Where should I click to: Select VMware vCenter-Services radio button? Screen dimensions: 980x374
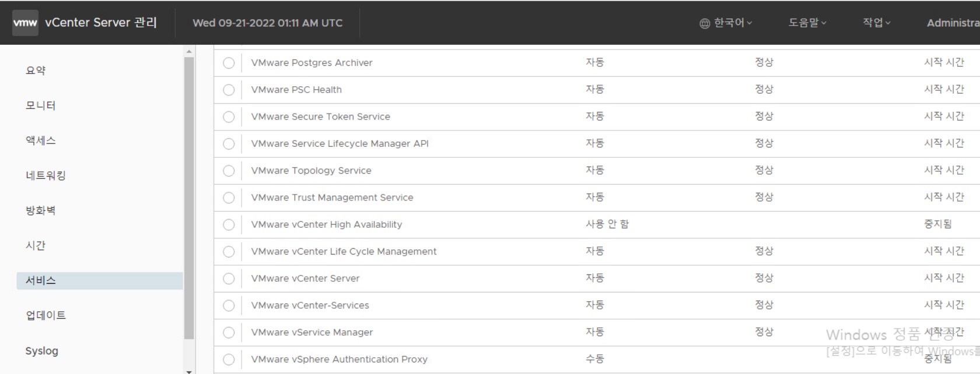click(x=229, y=305)
